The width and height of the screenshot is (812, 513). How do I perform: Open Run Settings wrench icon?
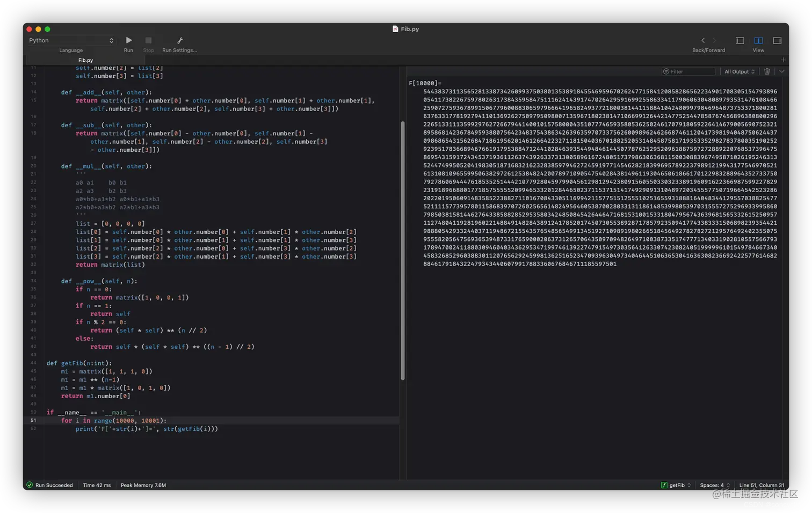pyautogui.click(x=180, y=41)
